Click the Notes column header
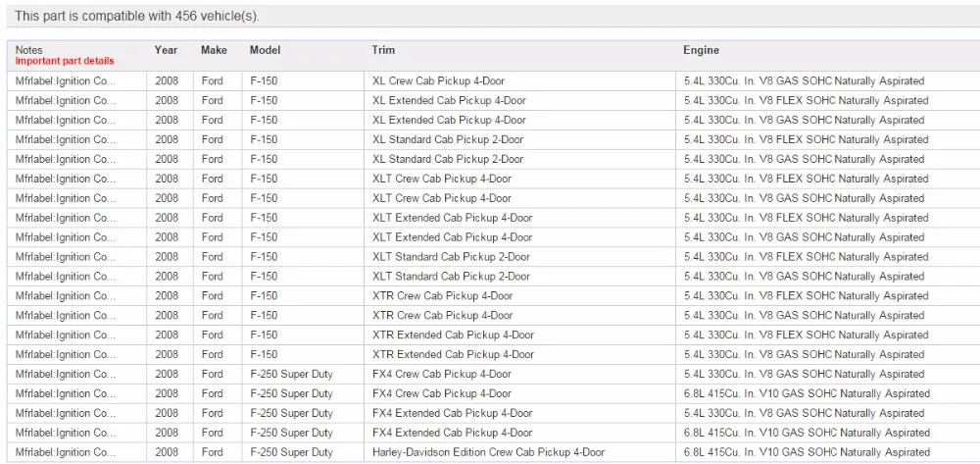Screen dimensions: 980x464 (29, 50)
